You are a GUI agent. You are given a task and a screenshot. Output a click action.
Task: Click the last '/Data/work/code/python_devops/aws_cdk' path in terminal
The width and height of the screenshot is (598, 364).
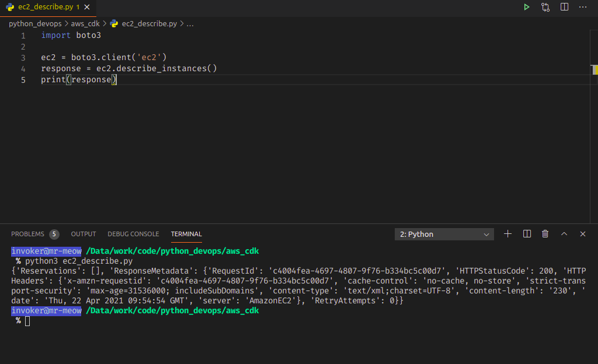(x=172, y=311)
